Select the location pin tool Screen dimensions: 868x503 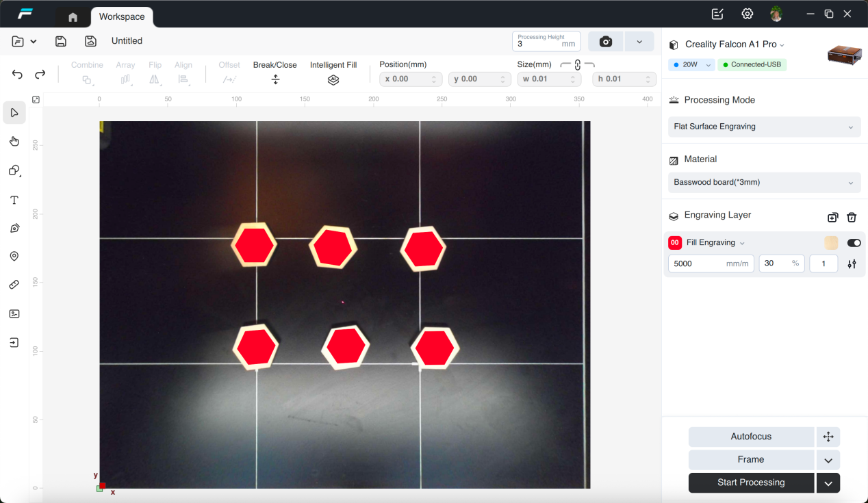(14, 257)
